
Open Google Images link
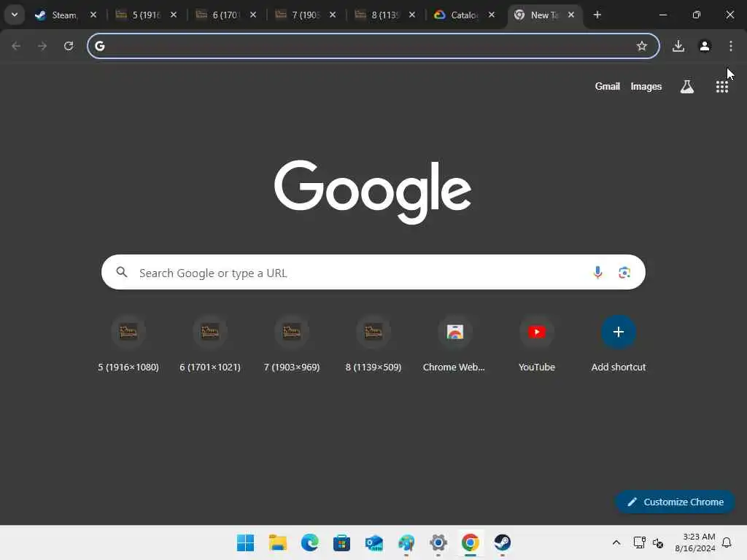point(646,86)
